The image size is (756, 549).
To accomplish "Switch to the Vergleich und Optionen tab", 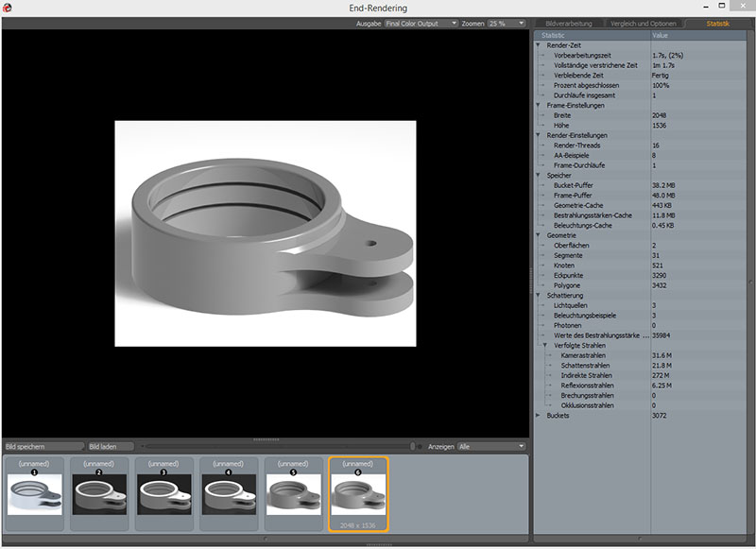I will click(x=644, y=24).
